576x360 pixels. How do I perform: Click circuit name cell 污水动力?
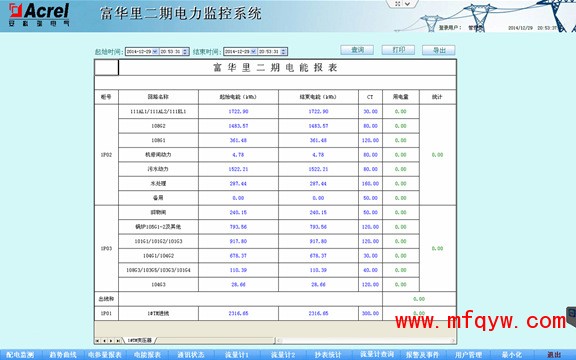(158, 169)
